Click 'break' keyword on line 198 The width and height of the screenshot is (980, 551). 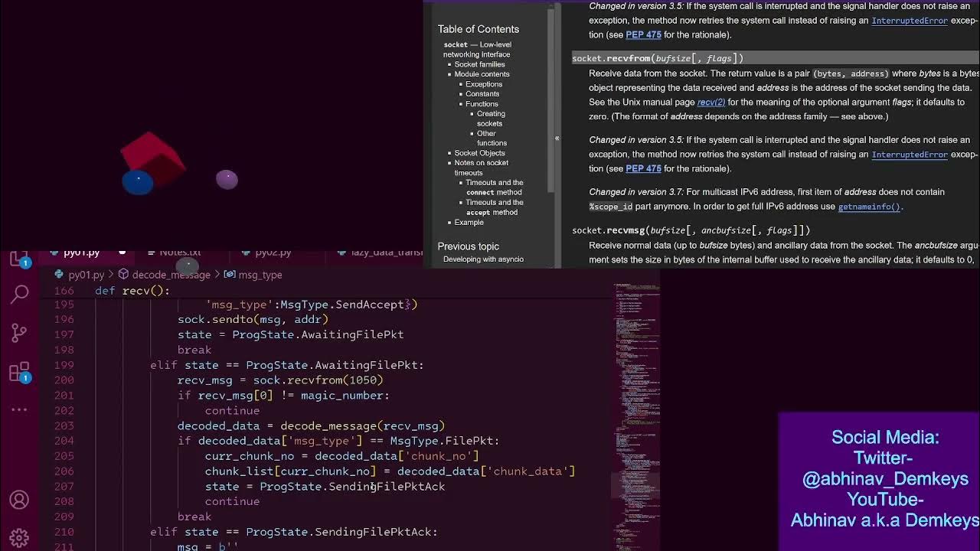click(194, 350)
